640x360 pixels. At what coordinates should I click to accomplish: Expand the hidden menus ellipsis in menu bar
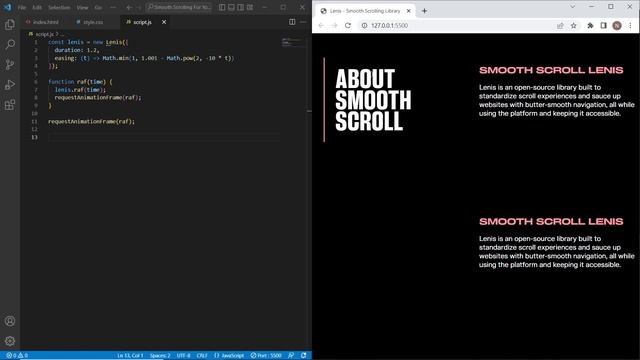(113, 7)
